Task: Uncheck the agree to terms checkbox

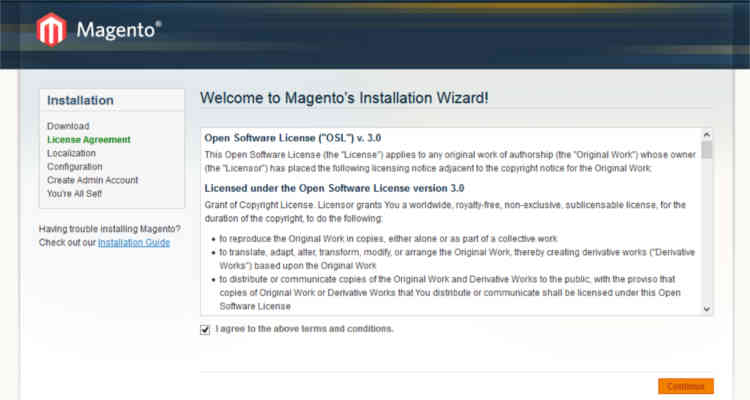Action: 205,330
